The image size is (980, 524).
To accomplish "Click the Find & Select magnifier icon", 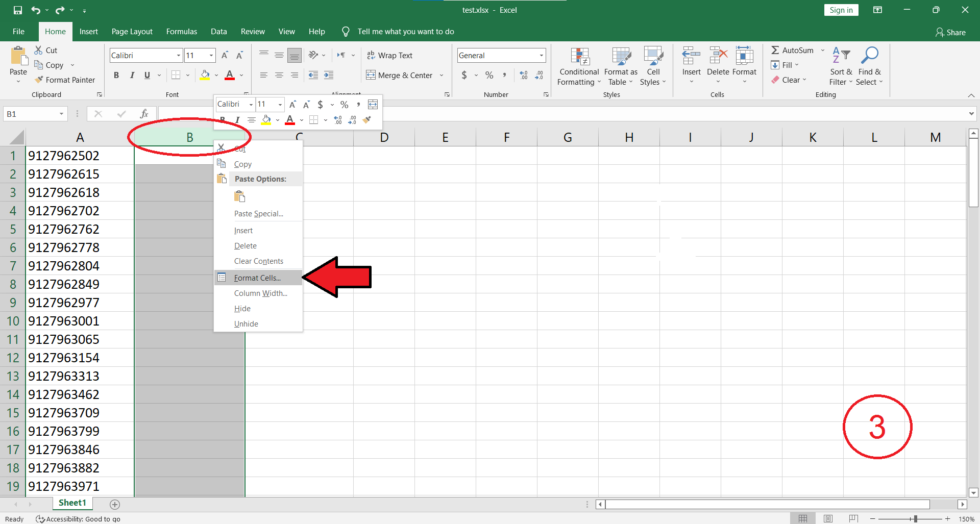I will (869, 56).
